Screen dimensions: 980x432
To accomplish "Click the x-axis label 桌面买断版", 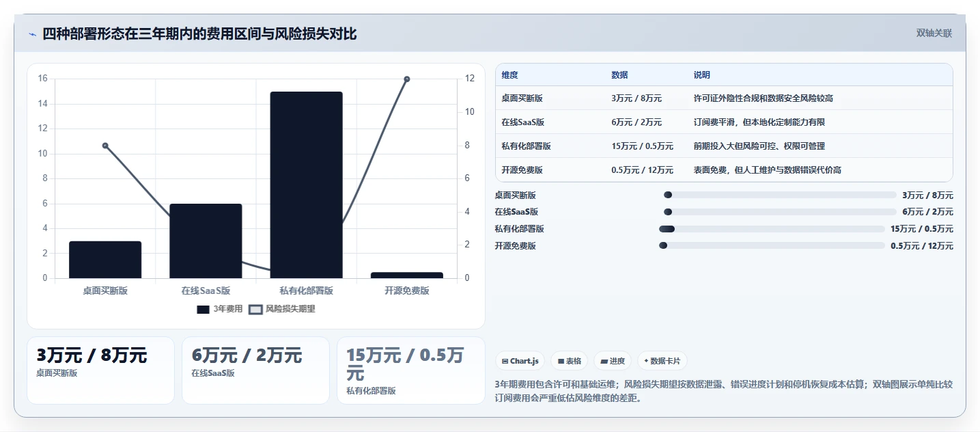I will [x=105, y=291].
